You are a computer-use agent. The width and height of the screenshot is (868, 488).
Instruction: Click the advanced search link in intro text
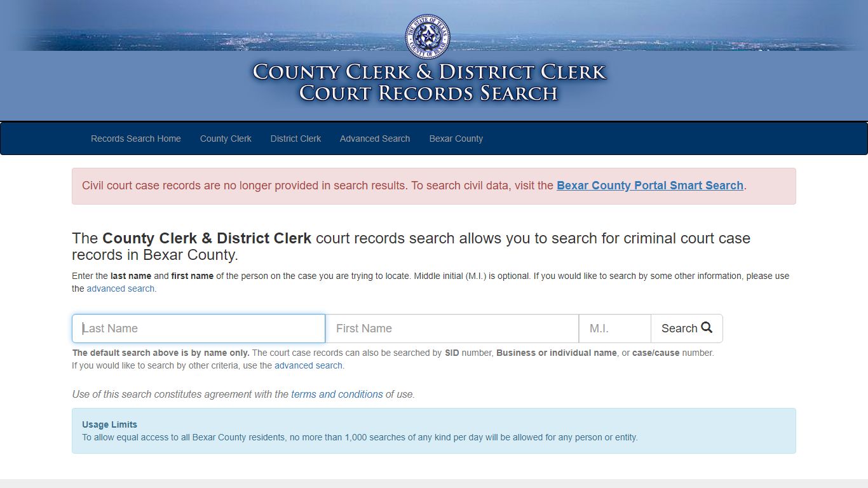(121, 288)
